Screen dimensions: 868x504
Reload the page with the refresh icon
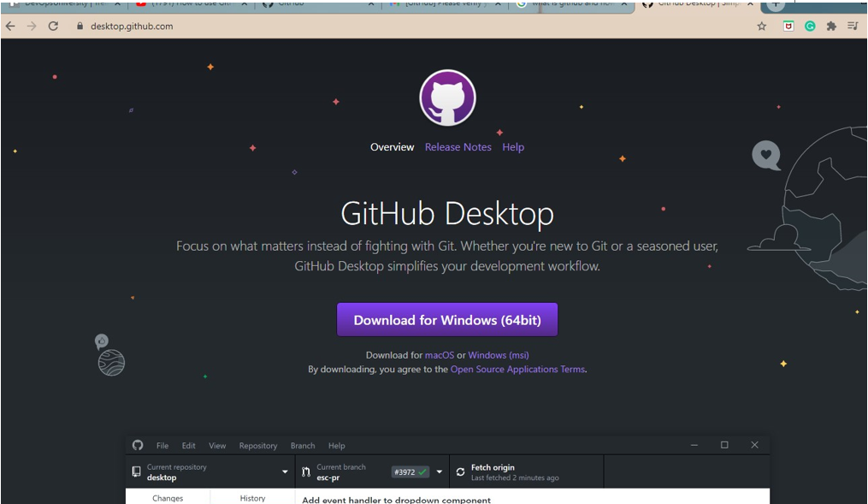pyautogui.click(x=53, y=27)
